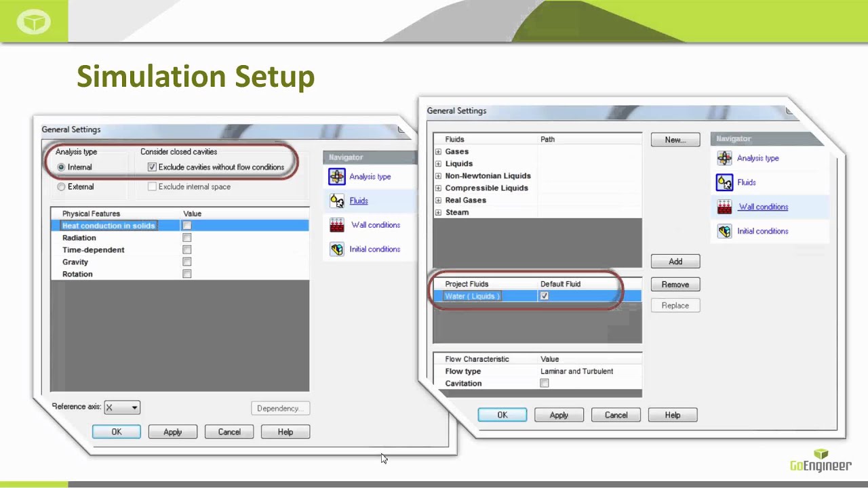Open Initial conditions link in left navigator
Screen dimensions: 868x488
click(x=375, y=249)
